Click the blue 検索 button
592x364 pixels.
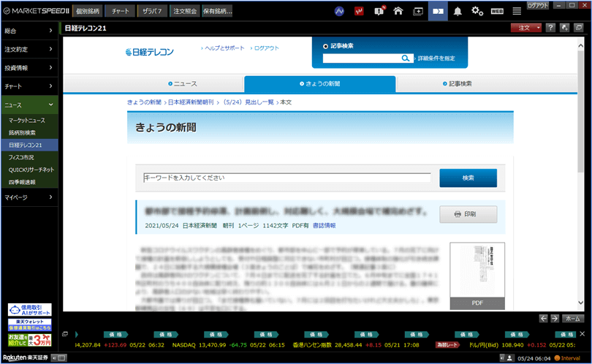tap(468, 178)
